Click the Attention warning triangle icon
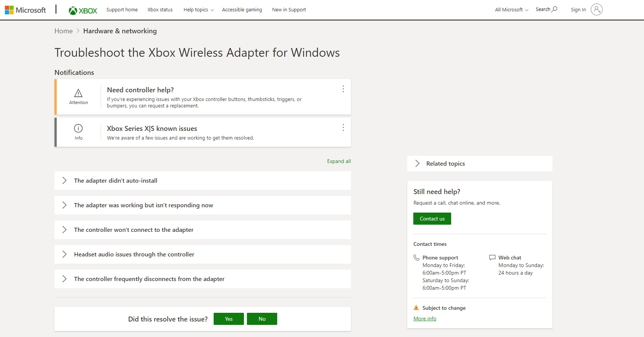This screenshot has width=644, height=337. [x=78, y=93]
